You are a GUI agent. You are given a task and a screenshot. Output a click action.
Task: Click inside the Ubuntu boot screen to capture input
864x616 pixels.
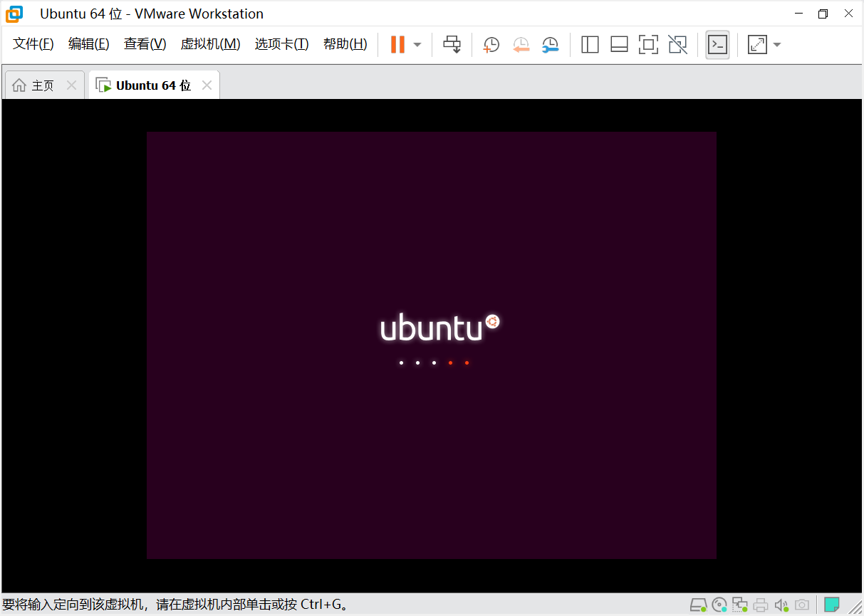pyautogui.click(x=432, y=345)
